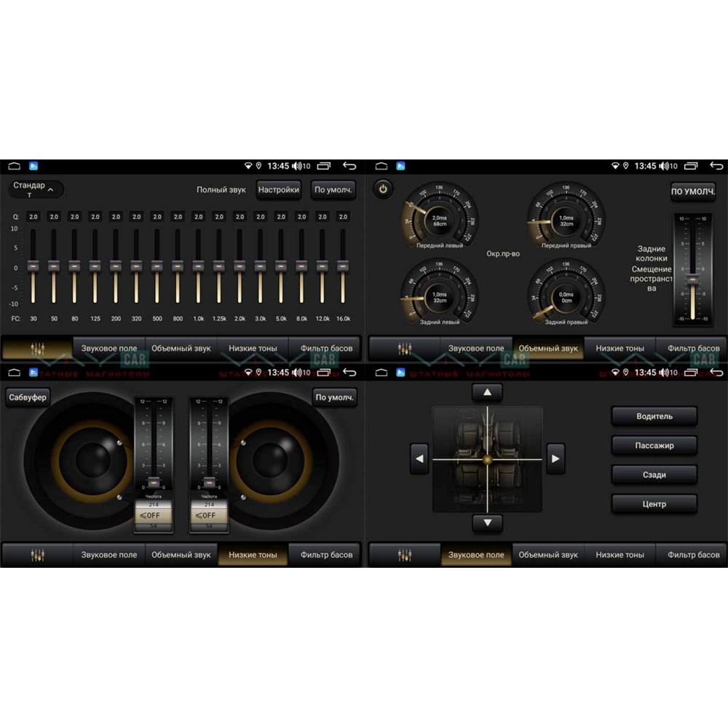The height and width of the screenshot is (728, 728).
Task: Tap the back arrow in the sound field screen status bar
Action: coord(716,372)
